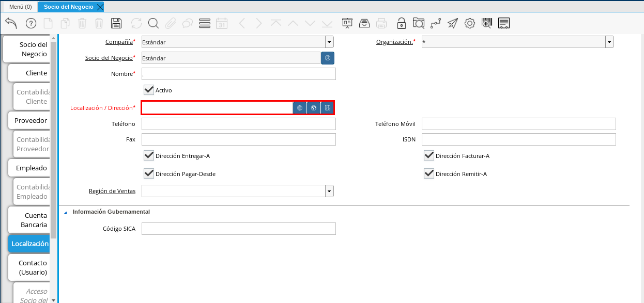Image resolution: width=644 pixels, height=303 pixels.
Task: Open the Find record magnifier icon
Action: pos(154,23)
